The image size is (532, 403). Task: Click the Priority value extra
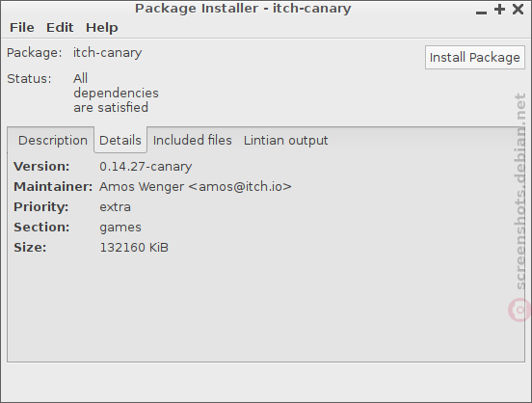point(115,207)
